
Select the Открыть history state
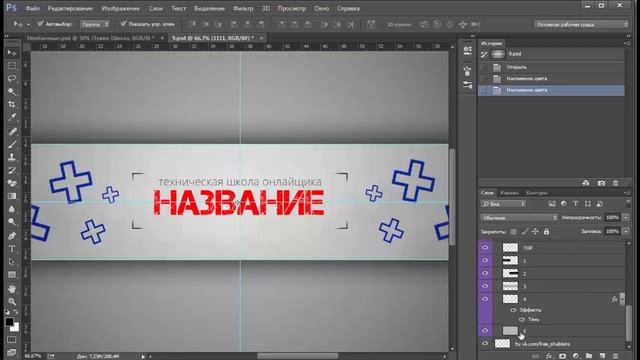pyautogui.click(x=551, y=67)
